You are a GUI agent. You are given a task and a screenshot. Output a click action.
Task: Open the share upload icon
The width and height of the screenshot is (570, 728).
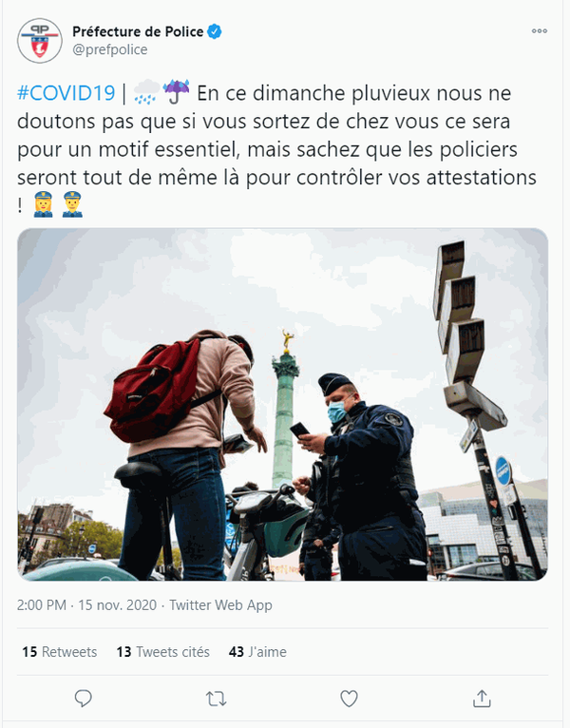tap(482, 699)
